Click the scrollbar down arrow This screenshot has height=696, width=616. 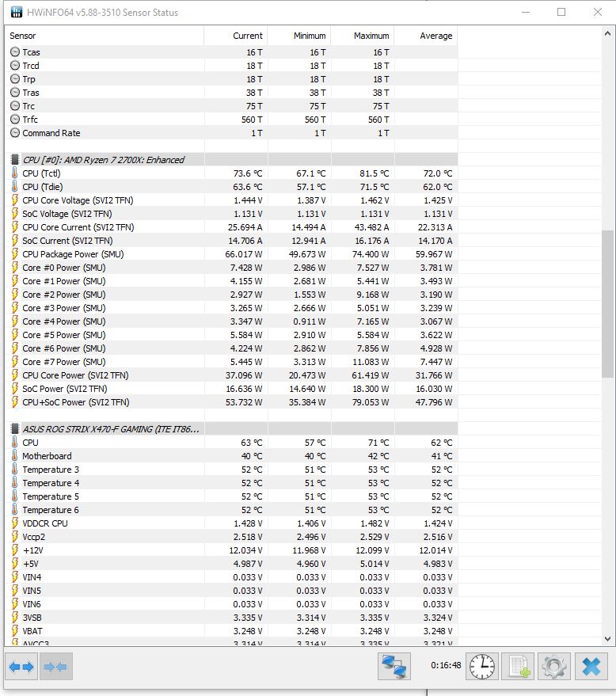[607, 639]
